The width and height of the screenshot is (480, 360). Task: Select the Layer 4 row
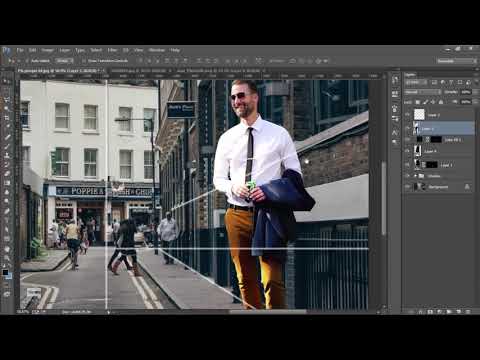439,151
